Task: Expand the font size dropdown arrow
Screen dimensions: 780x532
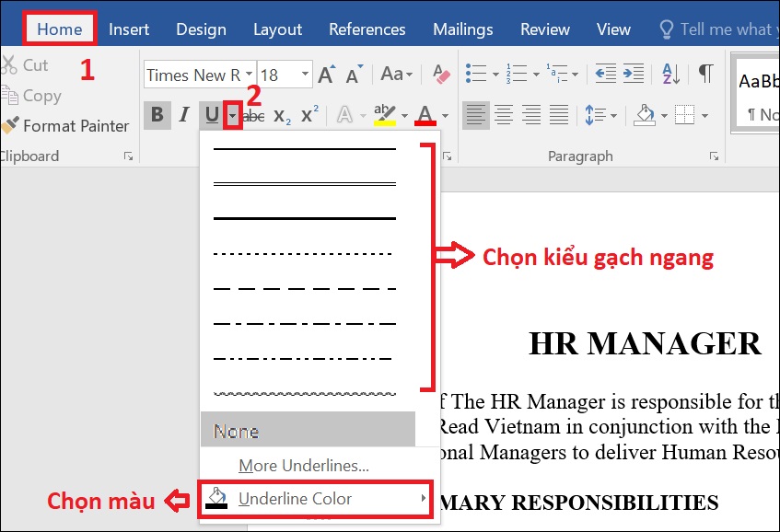Action: 305,75
